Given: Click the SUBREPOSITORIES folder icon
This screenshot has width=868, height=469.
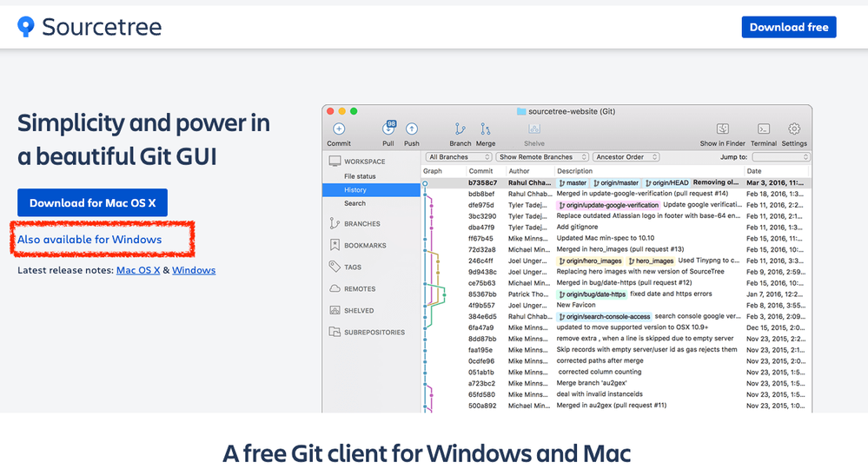Looking at the screenshot, I should [335, 332].
